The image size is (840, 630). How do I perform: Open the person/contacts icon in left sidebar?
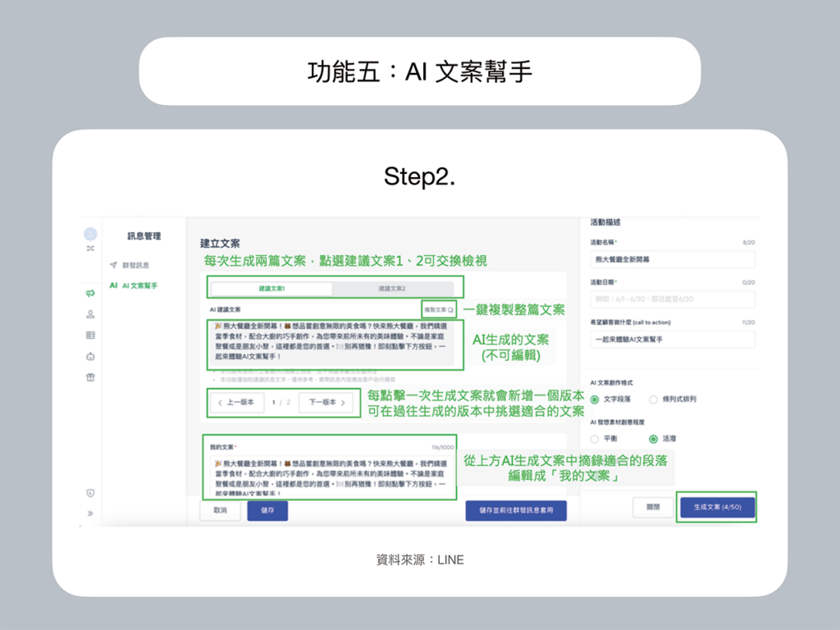(x=90, y=314)
